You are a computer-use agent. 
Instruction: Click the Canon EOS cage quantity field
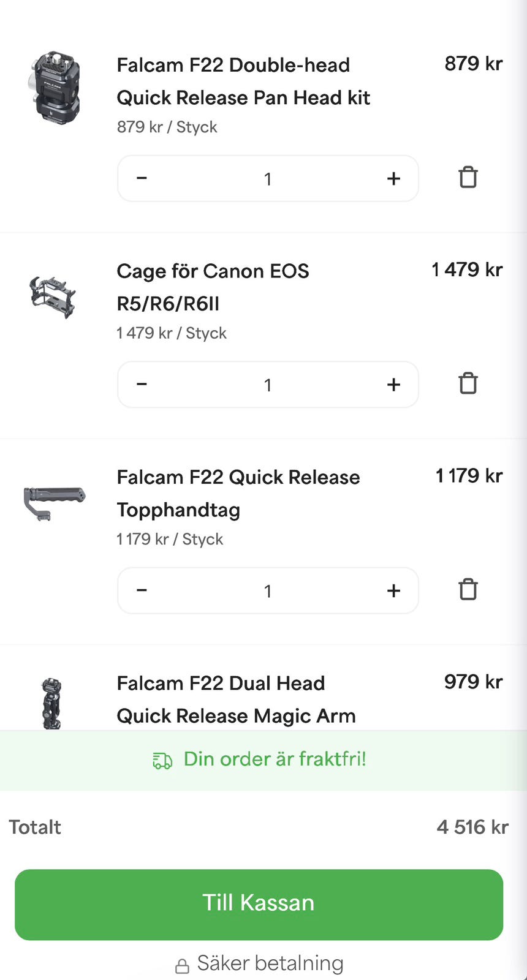[x=267, y=385]
